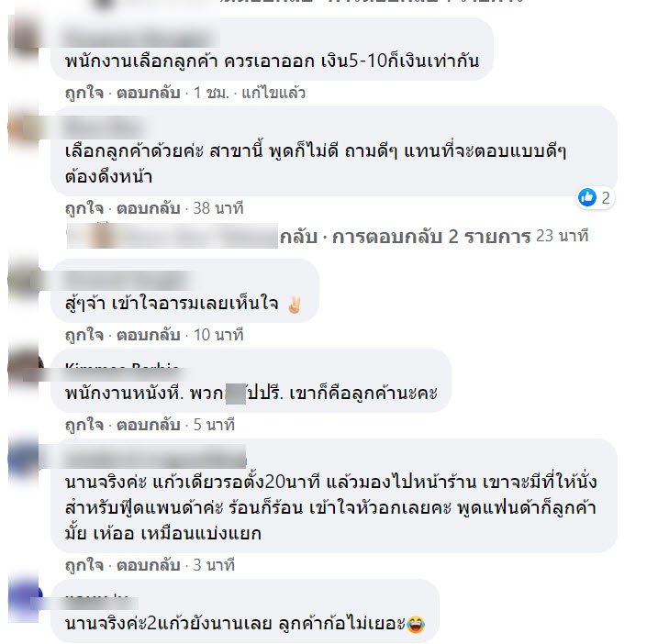Reply to the comment posted 38 นาที ago
This screenshot has height=644, width=658.
148,208
